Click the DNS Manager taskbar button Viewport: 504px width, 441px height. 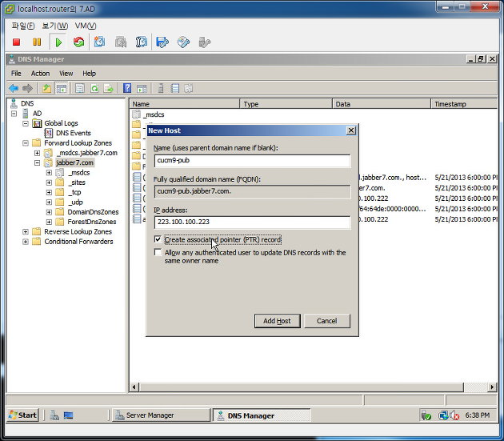[x=262, y=415]
